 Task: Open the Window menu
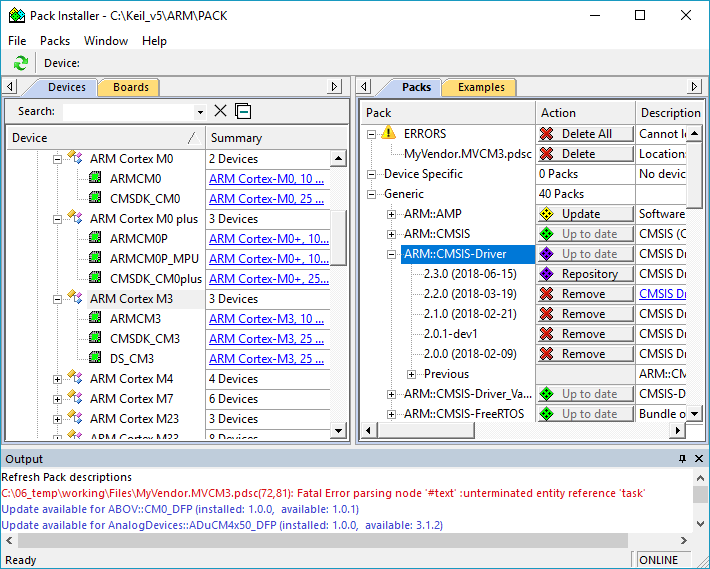coord(106,41)
